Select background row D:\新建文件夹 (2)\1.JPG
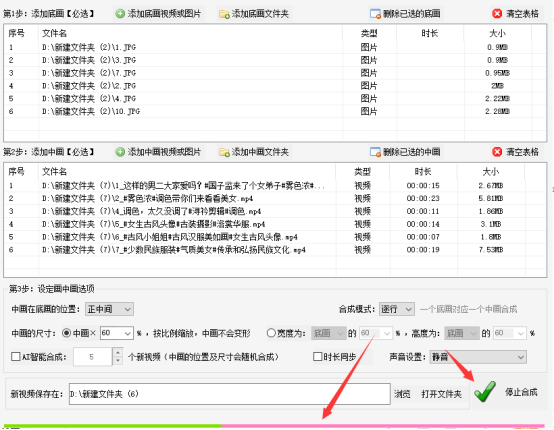Viewport: 554px width, 430px height. (275, 47)
